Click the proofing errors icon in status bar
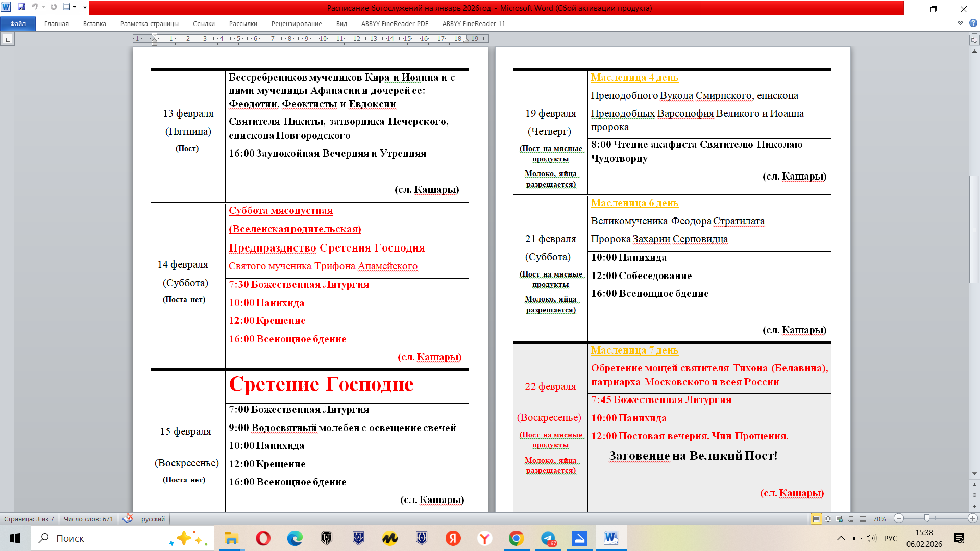Image resolution: width=980 pixels, height=551 pixels. pyautogui.click(x=128, y=519)
